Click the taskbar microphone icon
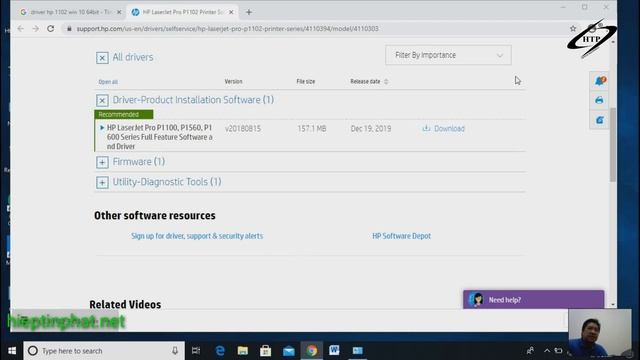This screenshot has height=360, width=640. (175, 351)
